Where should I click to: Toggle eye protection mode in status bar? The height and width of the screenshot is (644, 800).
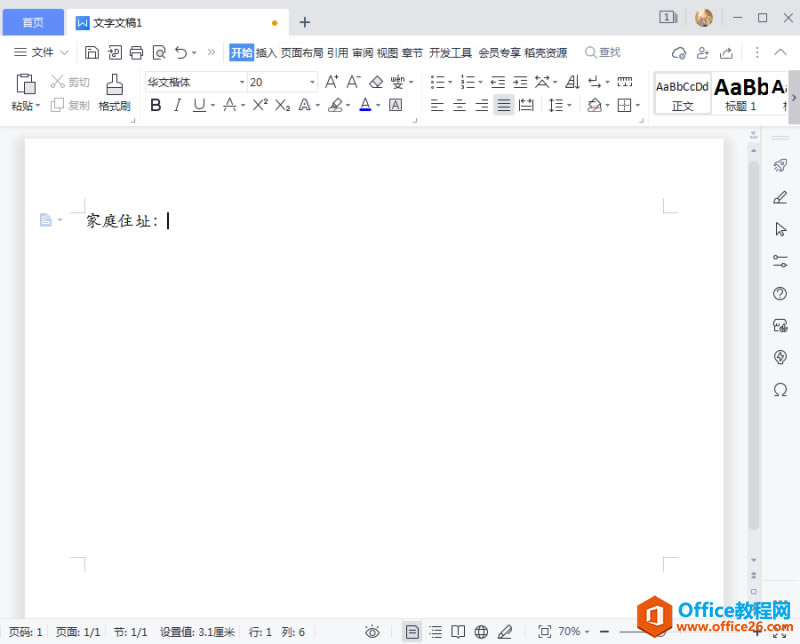pos(372,632)
